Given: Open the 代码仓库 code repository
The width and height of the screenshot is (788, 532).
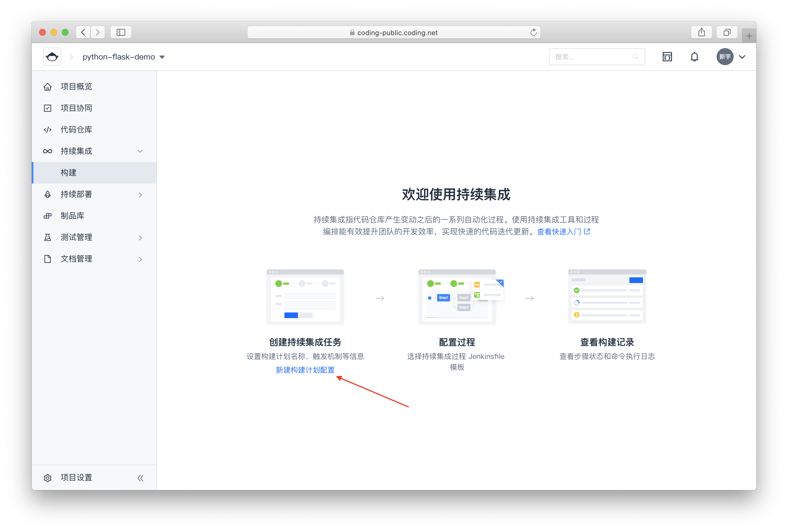Looking at the screenshot, I should [x=76, y=129].
